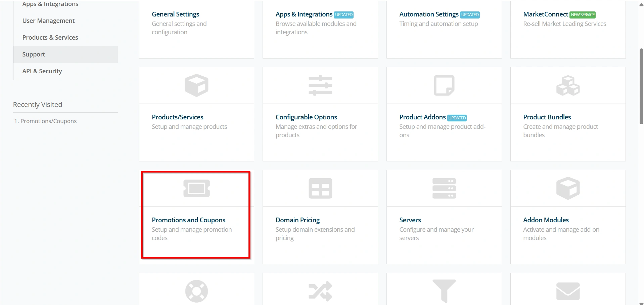
Task: Open the Configurable Options title link
Action: pyautogui.click(x=306, y=117)
